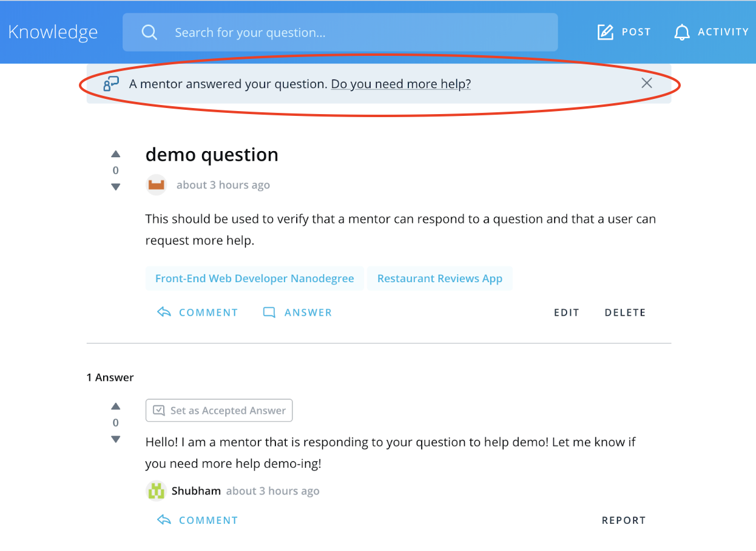Dismiss the mentor answered notification banner

pos(647,83)
